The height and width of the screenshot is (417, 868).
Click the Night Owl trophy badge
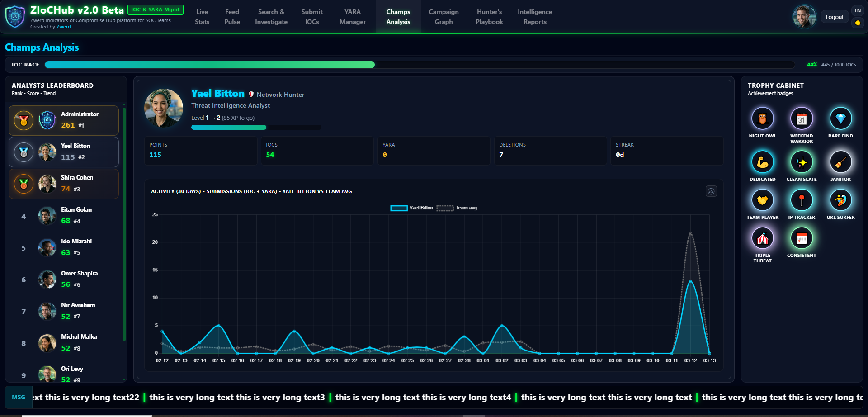(762, 119)
